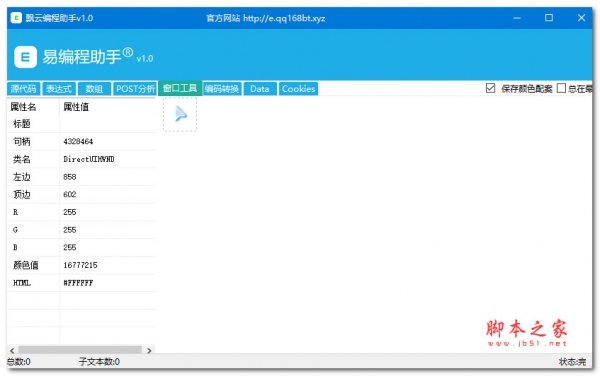Click the official website URL link

284,18
